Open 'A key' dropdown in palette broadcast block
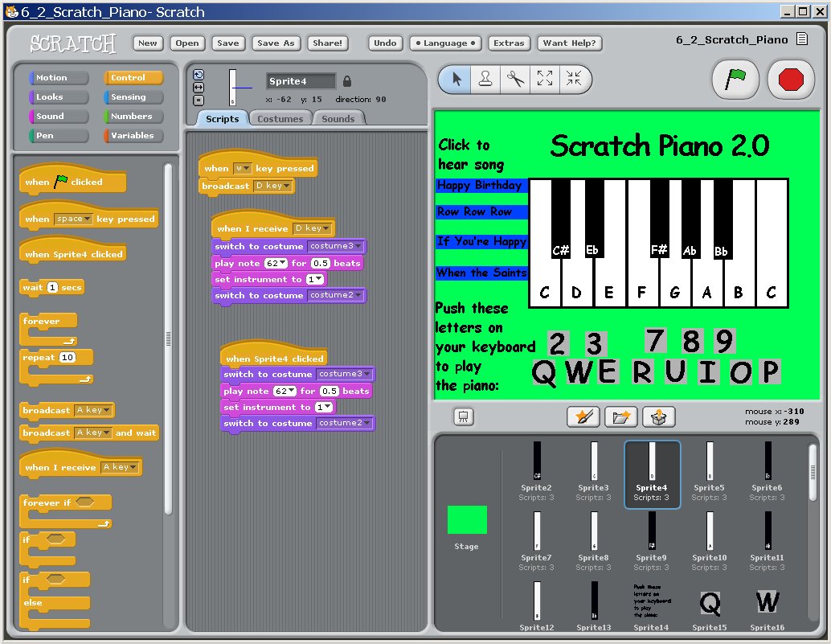This screenshot has width=831, height=644. pyautogui.click(x=93, y=410)
